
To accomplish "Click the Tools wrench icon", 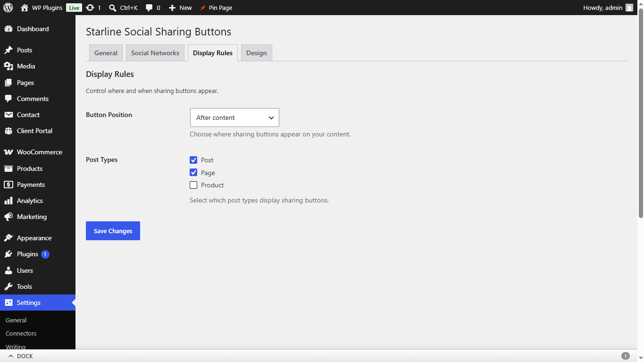I will click(8, 286).
